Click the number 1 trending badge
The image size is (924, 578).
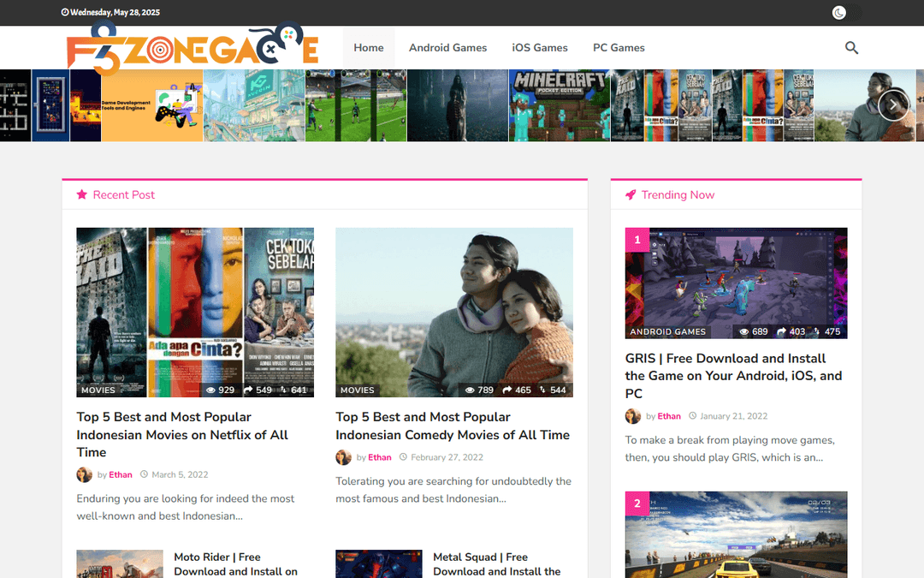coord(637,240)
